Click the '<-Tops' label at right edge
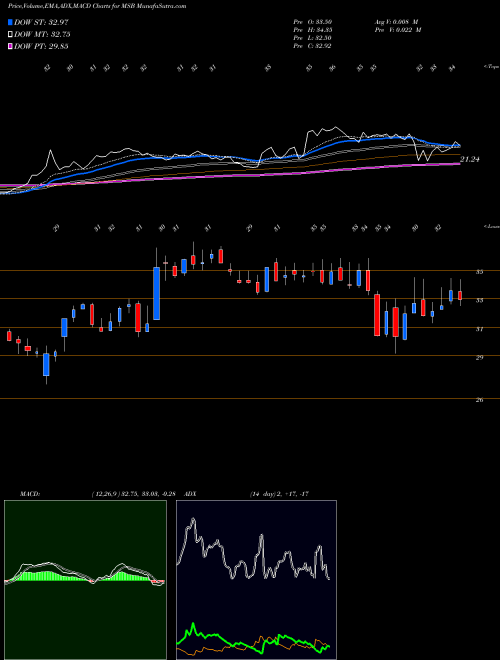Image resolution: width=500 pixels, height=660 pixels. 491,67
